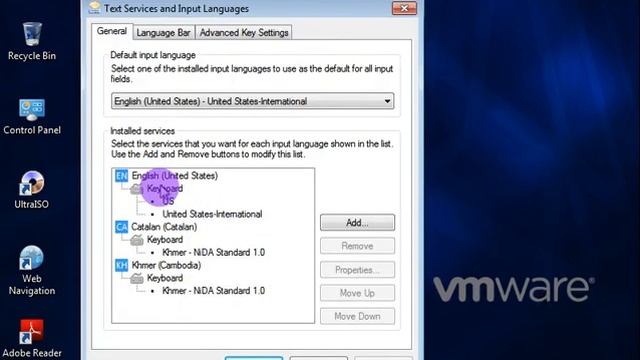Select Catalan (Catalan) in the list
The width and height of the screenshot is (640, 360).
click(164, 227)
